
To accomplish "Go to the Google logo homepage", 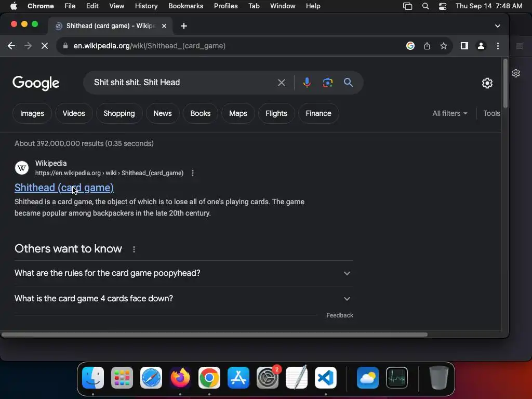I will [x=36, y=83].
